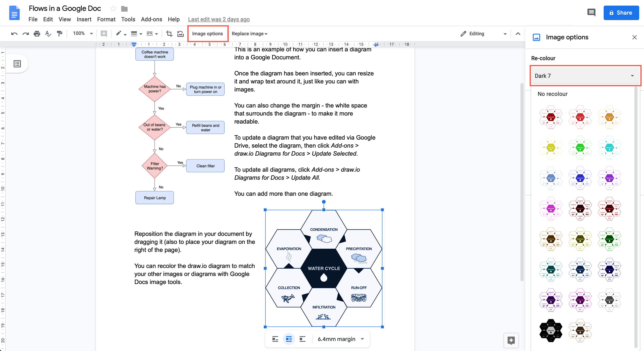Click Last edit timestamp link
The width and height of the screenshot is (644, 351).
click(219, 19)
